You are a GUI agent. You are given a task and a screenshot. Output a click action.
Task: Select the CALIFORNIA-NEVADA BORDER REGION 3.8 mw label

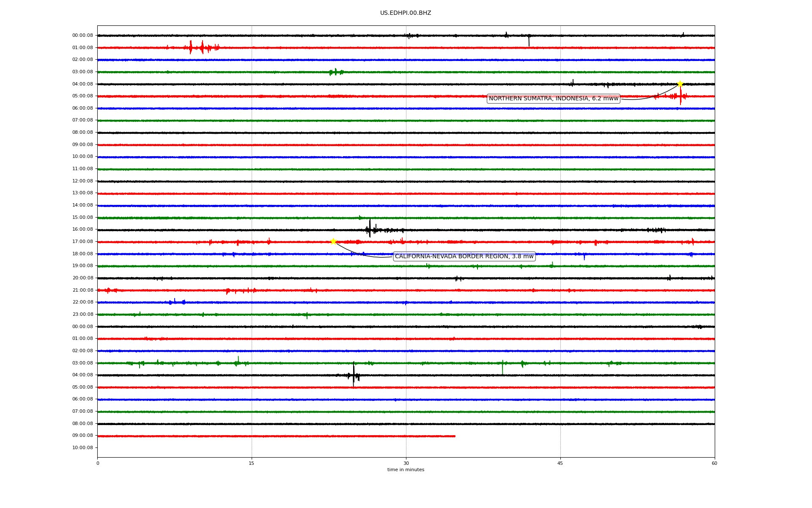point(464,257)
